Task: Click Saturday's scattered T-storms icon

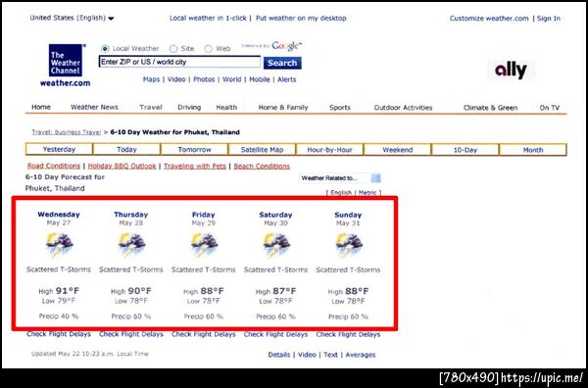Action: tap(276, 244)
